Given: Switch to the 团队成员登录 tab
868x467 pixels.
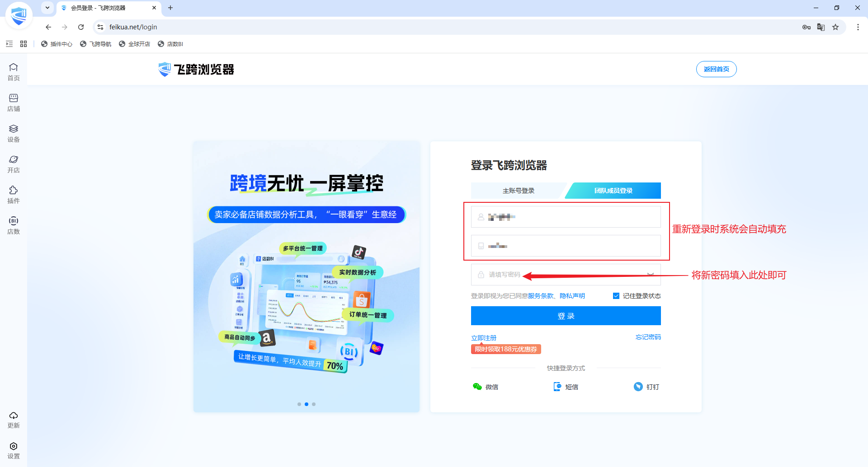Looking at the screenshot, I should pos(613,191).
